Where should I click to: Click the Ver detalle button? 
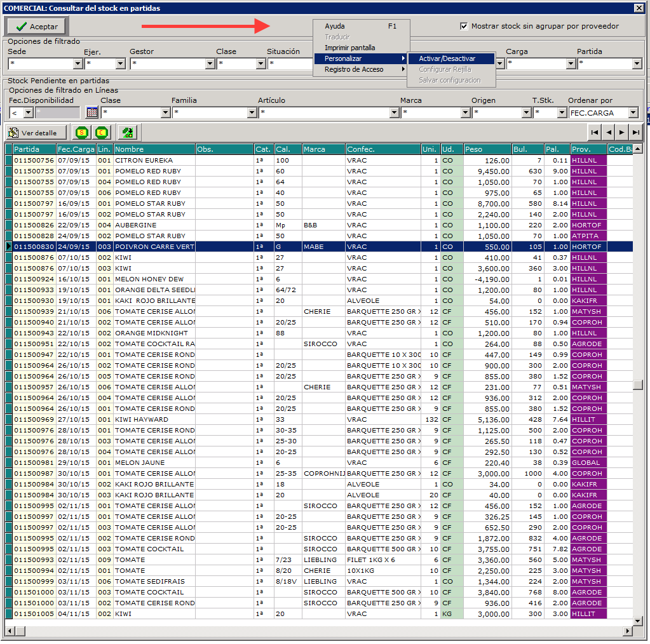(x=37, y=133)
